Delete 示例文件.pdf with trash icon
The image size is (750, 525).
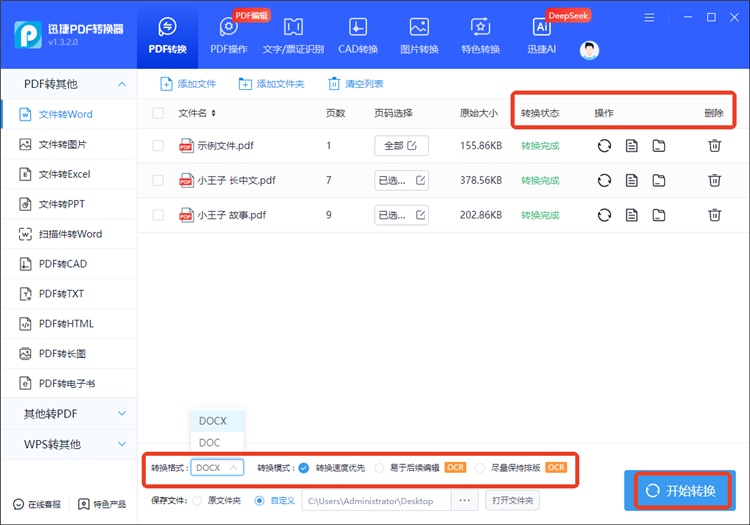pyautogui.click(x=715, y=145)
